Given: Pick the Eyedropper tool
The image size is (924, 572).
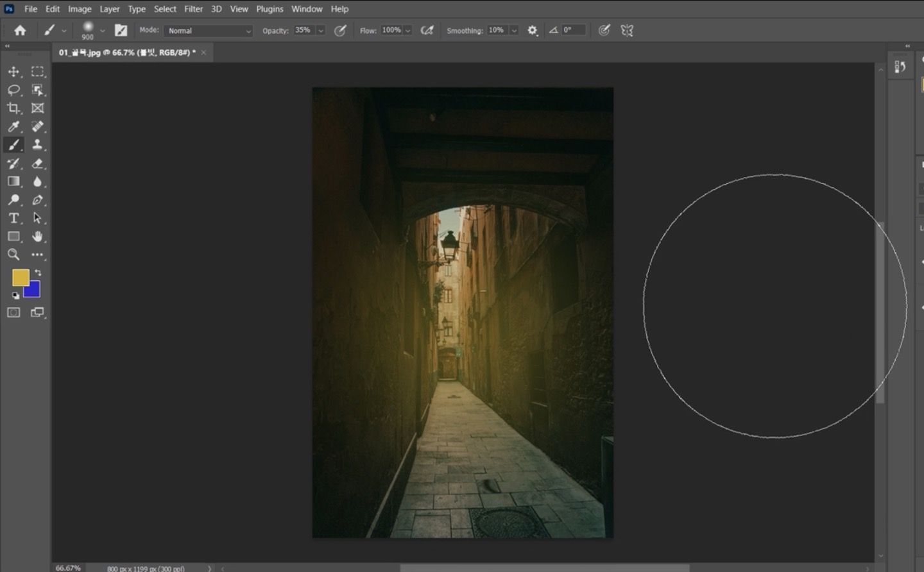Looking at the screenshot, I should 13,127.
